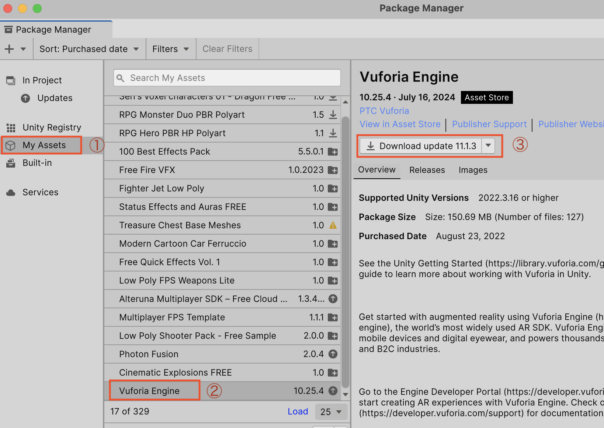Switch to the Images tab
Image resolution: width=604 pixels, height=428 pixels.
473,170
